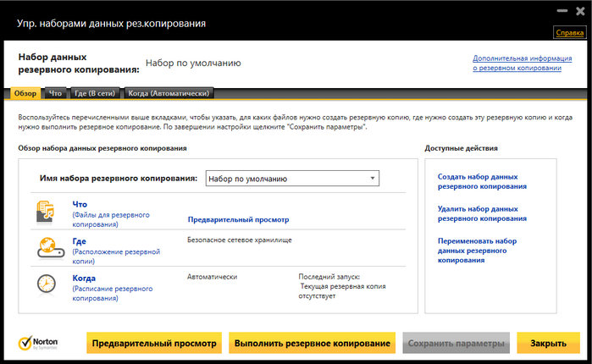Click 'Переименовать набор данных резервного копирования'

pos(477,251)
